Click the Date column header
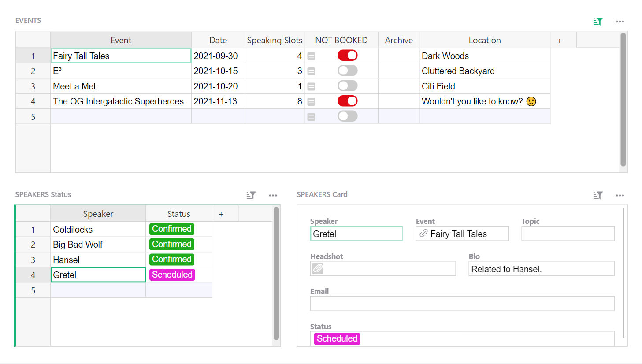The width and height of the screenshot is (642, 364). (218, 40)
